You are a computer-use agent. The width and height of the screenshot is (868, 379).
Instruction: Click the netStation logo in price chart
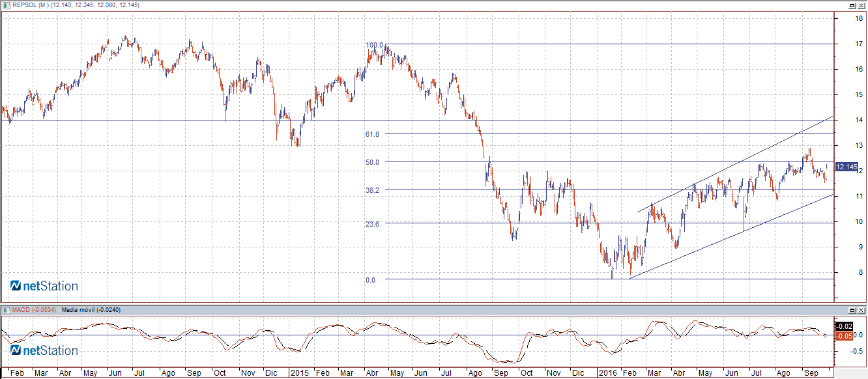[x=44, y=286]
